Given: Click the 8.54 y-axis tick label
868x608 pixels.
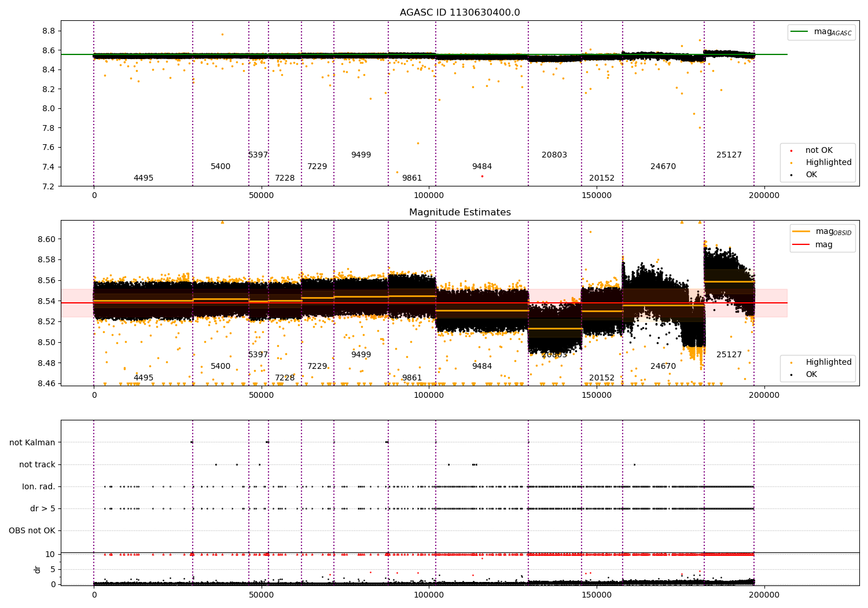Looking at the screenshot, I should click(x=47, y=301).
